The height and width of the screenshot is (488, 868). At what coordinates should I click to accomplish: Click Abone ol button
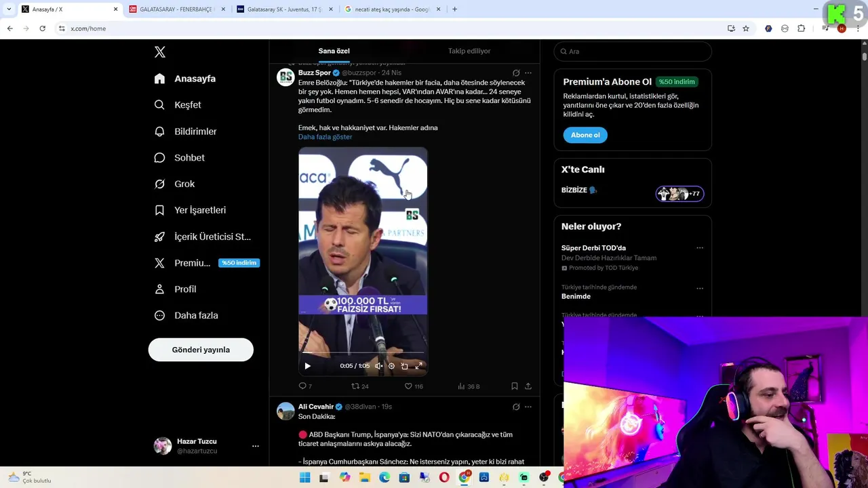(585, 135)
